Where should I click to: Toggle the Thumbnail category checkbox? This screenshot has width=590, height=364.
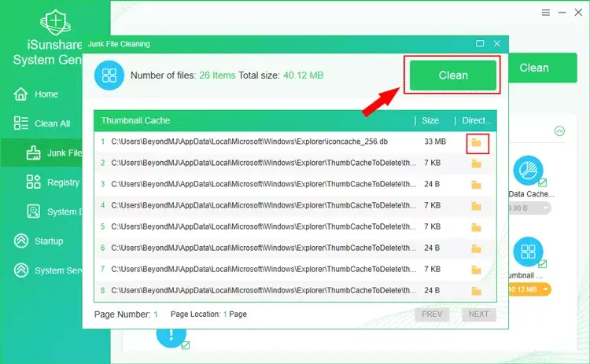(x=542, y=264)
